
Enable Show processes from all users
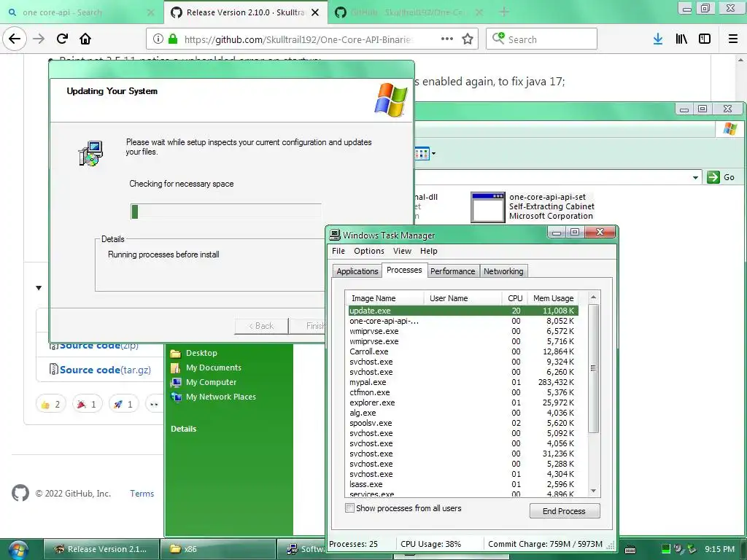(x=349, y=508)
